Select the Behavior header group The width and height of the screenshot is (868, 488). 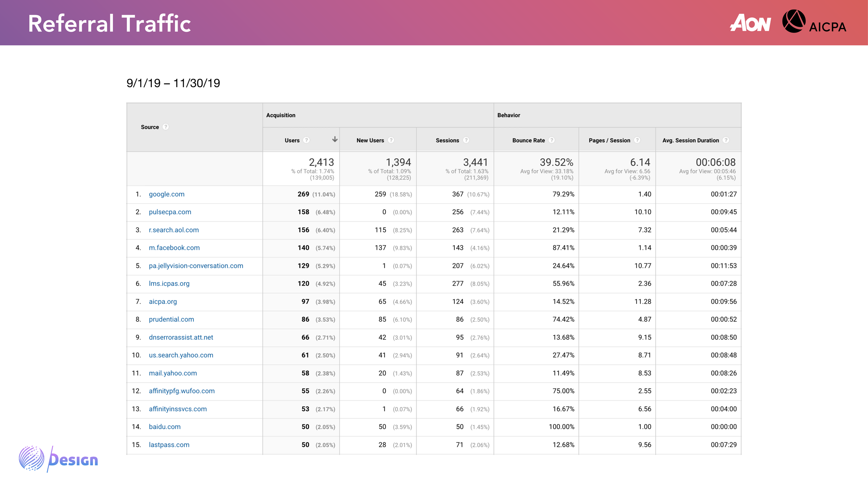(x=509, y=115)
